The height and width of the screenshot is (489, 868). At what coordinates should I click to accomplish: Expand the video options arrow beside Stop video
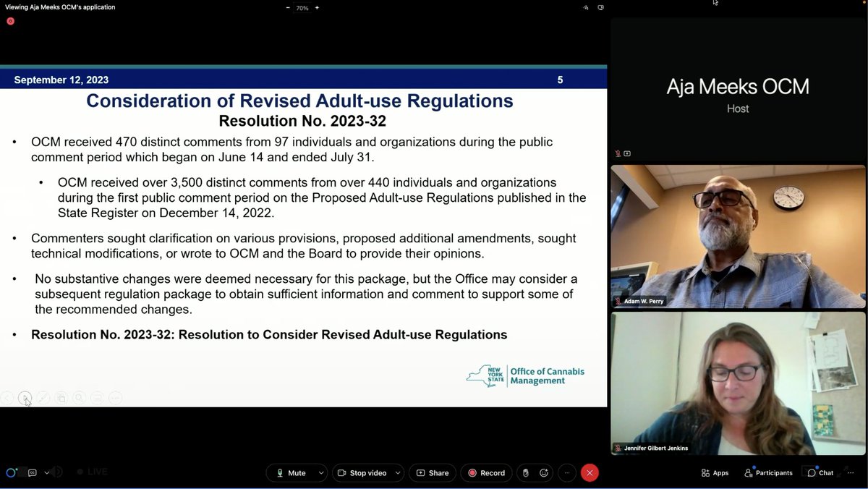pyautogui.click(x=398, y=473)
